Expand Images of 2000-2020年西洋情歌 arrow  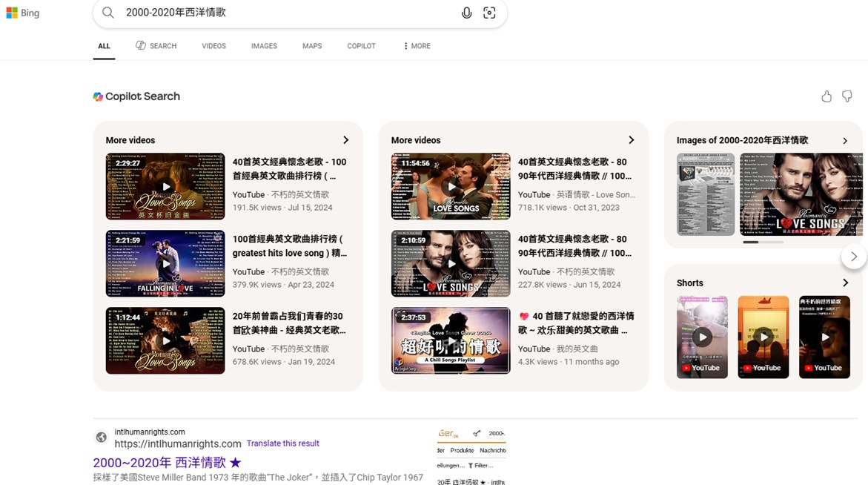click(845, 140)
